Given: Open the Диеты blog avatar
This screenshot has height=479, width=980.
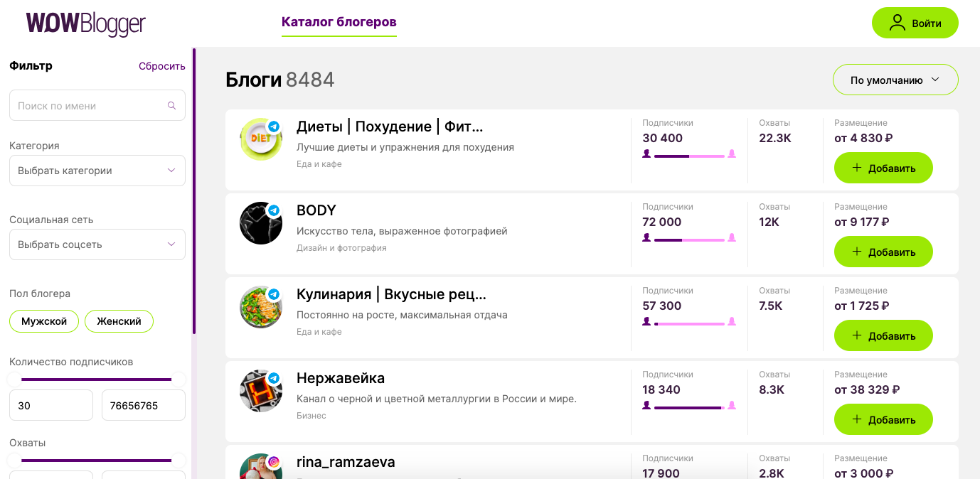Looking at the screenshot, I should [260, 139].
